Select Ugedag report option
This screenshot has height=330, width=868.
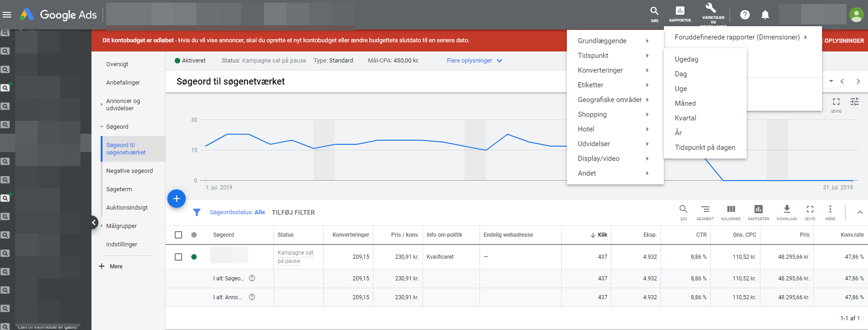[705, 59]
